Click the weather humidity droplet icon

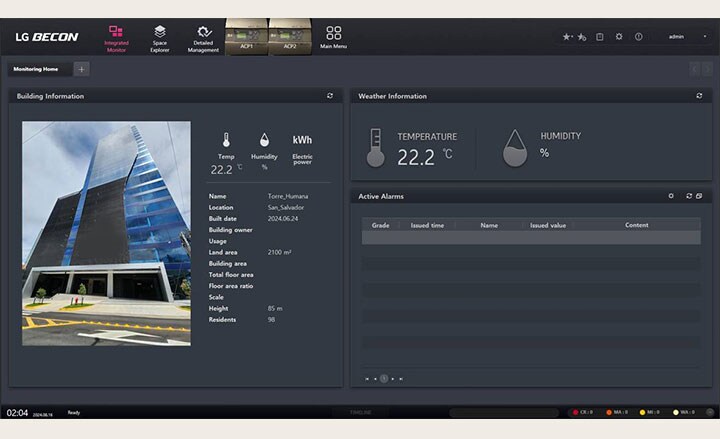click(515, 147)
